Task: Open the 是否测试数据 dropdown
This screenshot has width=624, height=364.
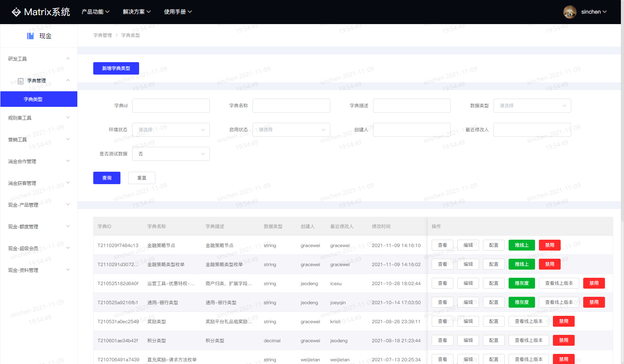Action: (171, 154)
